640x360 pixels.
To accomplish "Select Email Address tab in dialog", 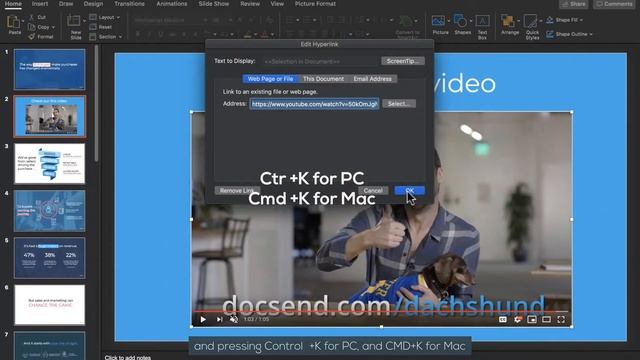I will (x=372, y=79).
